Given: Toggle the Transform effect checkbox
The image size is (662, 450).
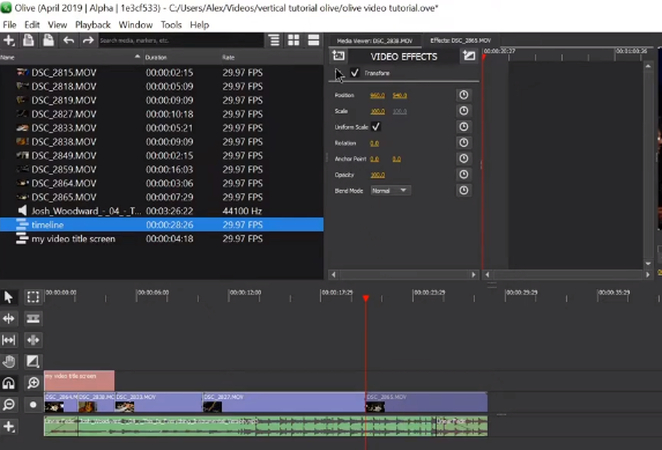Looking at the screenshot, I should [x=355, y=73].
